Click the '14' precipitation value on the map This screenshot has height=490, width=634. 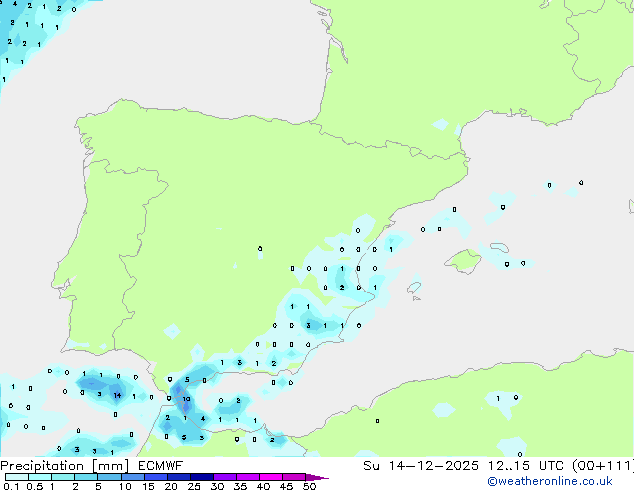(x=117, y=395)
